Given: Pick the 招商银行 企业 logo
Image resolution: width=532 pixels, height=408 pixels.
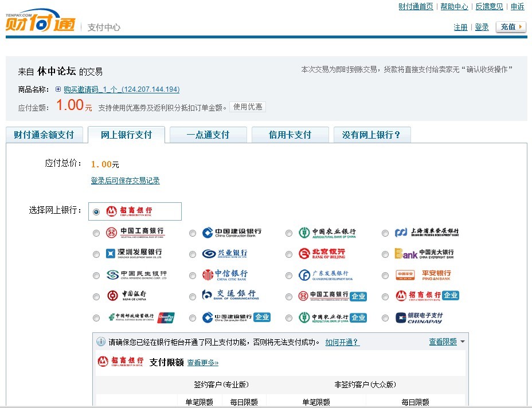Looking at the screenshot, I should point(428,296).
